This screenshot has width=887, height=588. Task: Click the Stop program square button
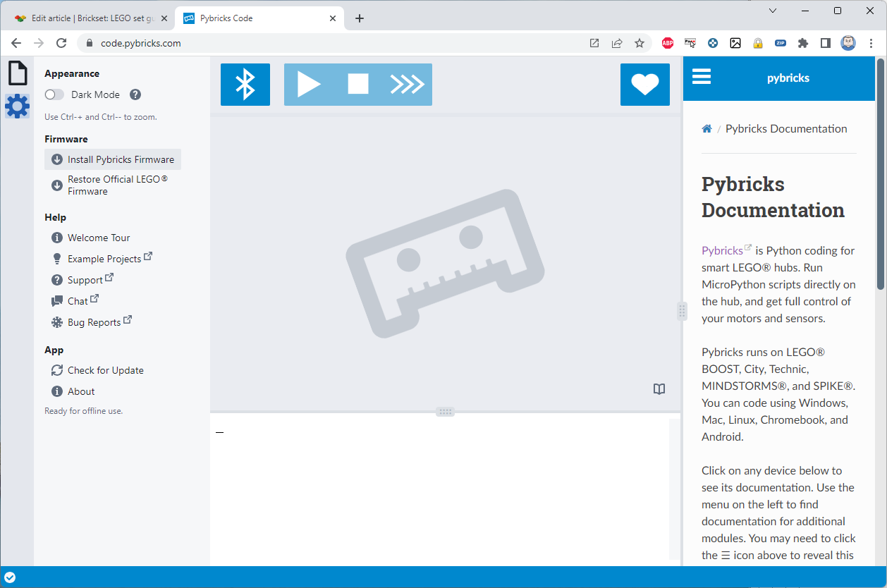point(358,85)
